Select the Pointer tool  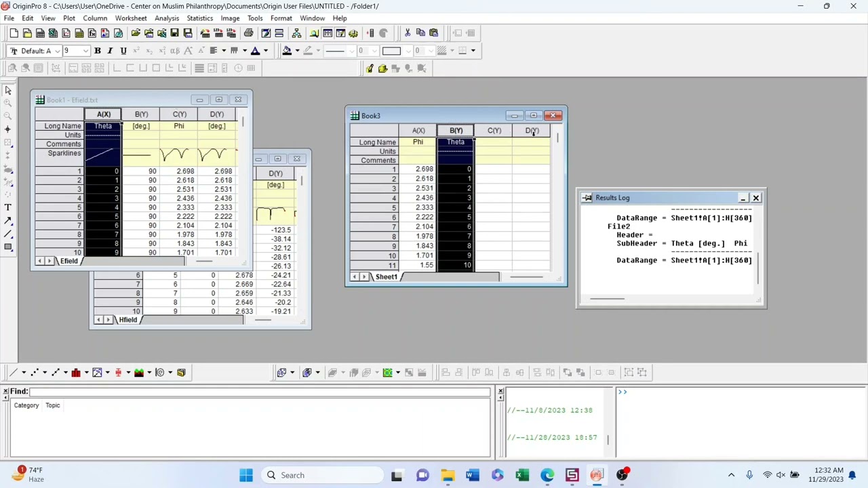pyautogui.click(x=8, y=90)
